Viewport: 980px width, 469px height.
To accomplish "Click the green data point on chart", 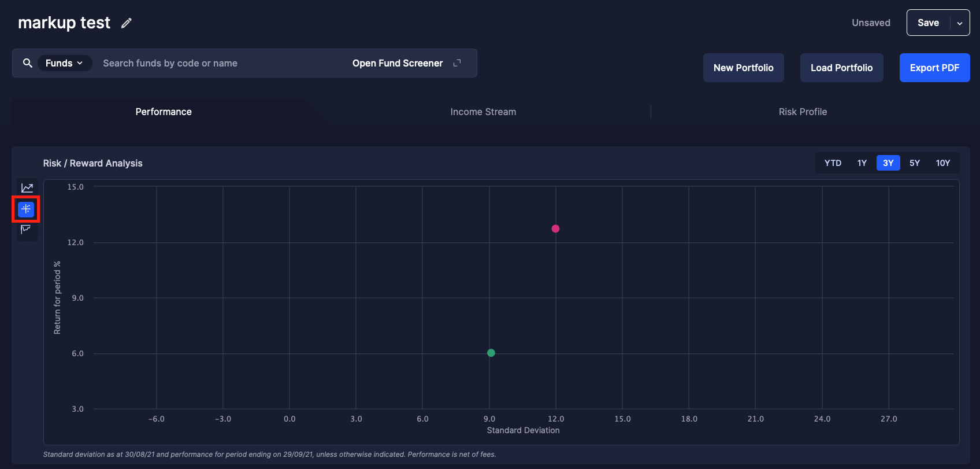I will click(491, 353).
